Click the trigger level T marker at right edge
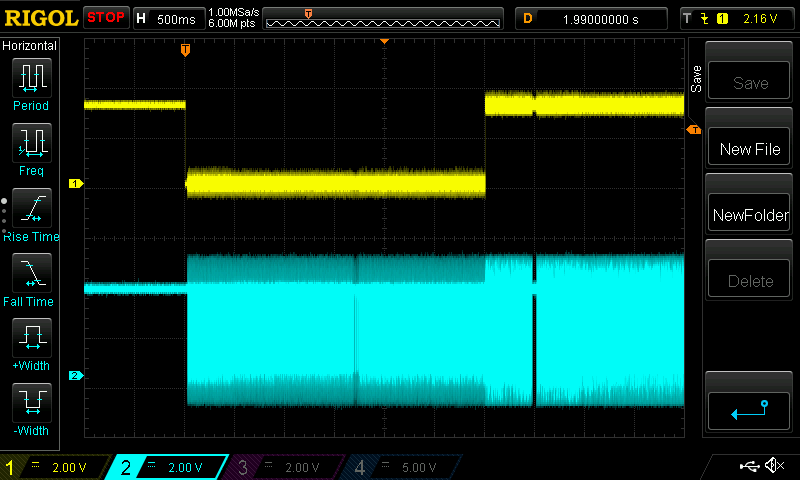 pyautogui.click(x=694, y=130)
